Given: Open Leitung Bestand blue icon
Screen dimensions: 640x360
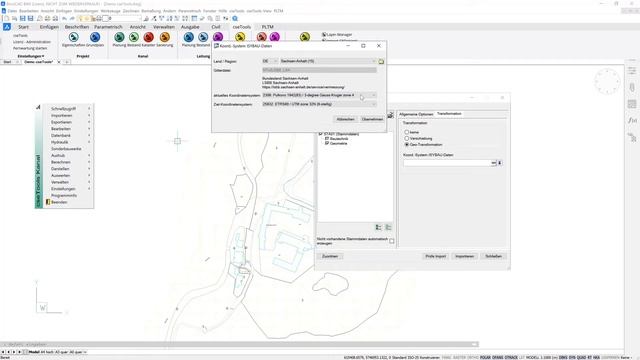Looking at the screenshot, I should 203,38.
